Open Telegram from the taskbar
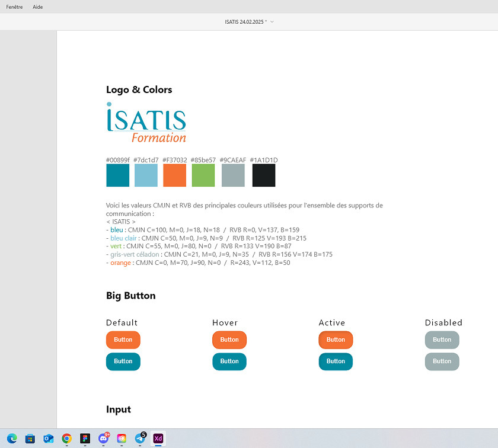The height and width of the screenshot is (448, 498). [x=140, y=439]
